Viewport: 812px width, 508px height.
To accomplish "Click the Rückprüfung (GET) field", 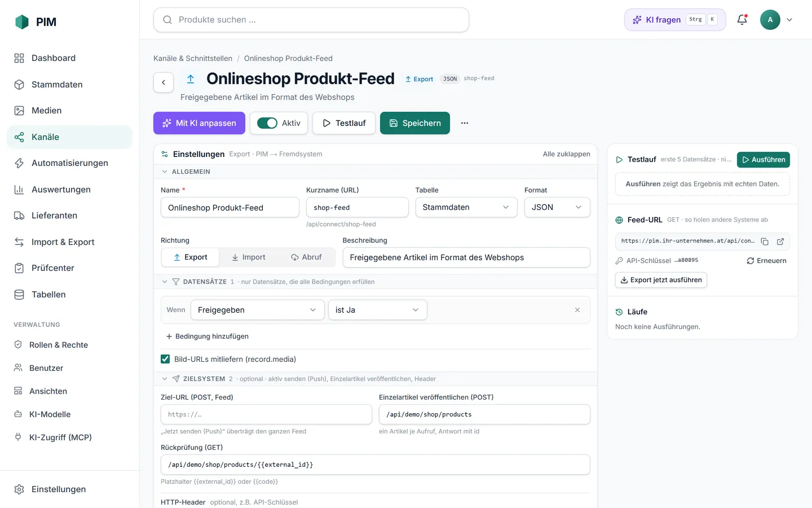I will tap(376, 465).
